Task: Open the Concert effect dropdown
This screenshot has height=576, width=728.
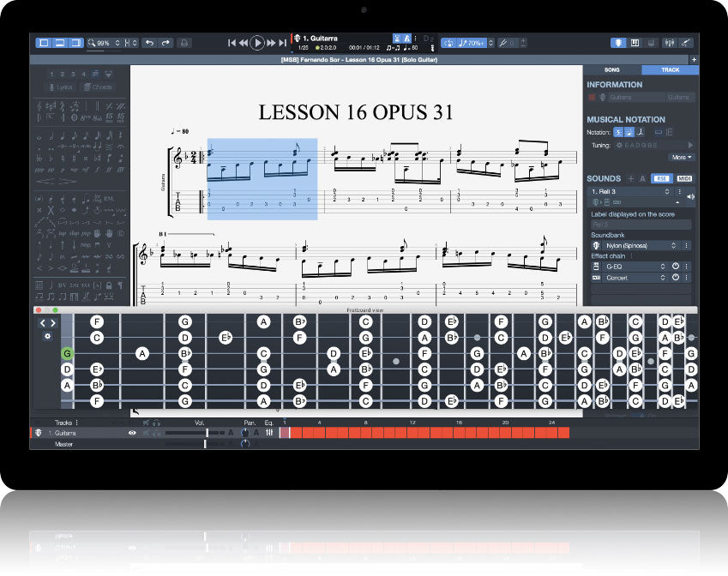Action: click(635, 278)
